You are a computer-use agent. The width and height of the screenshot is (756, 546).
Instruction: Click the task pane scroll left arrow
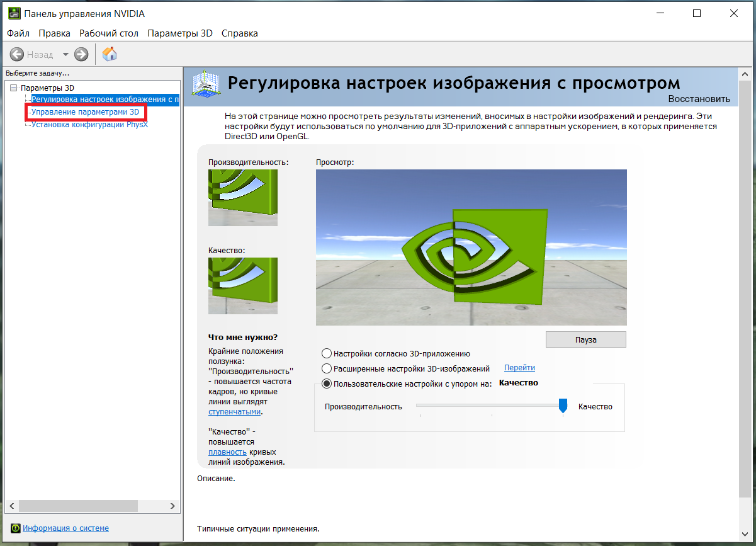[10, 506]
